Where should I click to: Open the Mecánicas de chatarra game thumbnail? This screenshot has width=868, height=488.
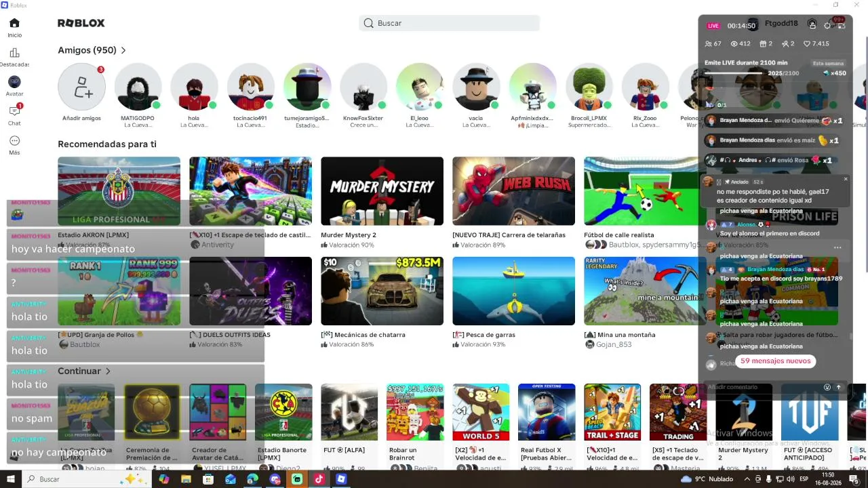coord(382,291)
